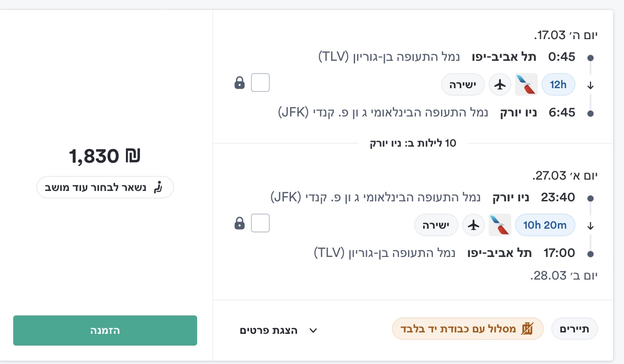624x364 pixels.
Task: Click the 12h outbound duration badge
Action: click(x=558, y=85)
